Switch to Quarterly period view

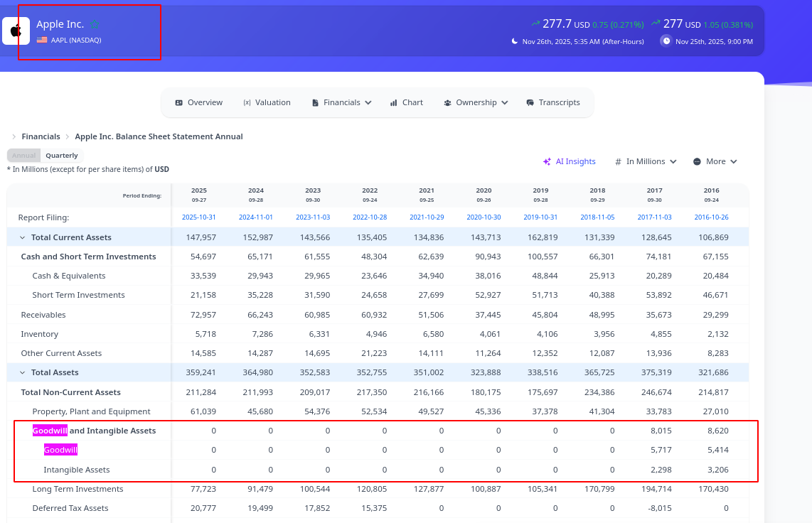coord(62,156)
